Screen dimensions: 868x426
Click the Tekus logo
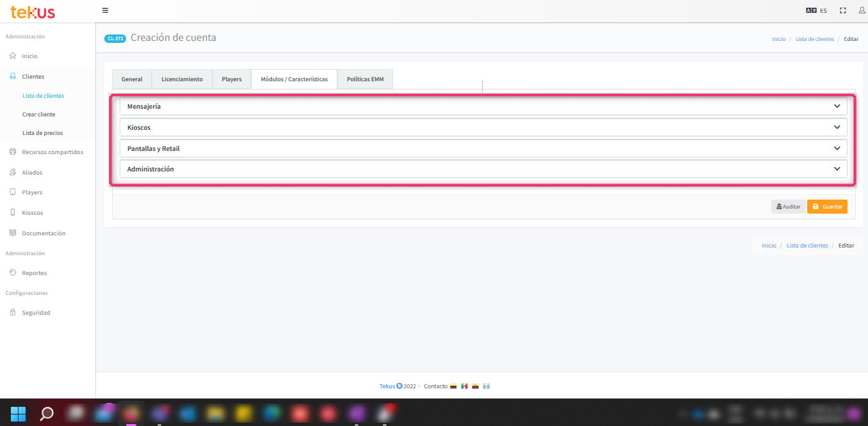tap(33, 12)
